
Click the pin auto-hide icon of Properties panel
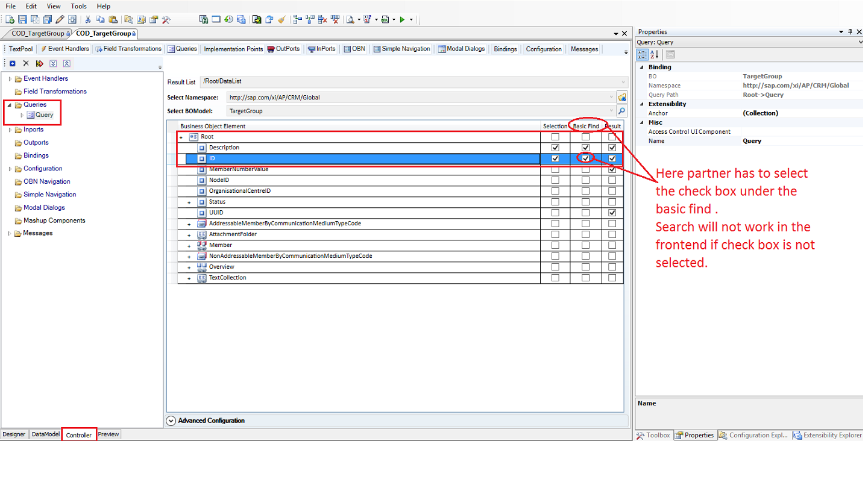point(850,31)
